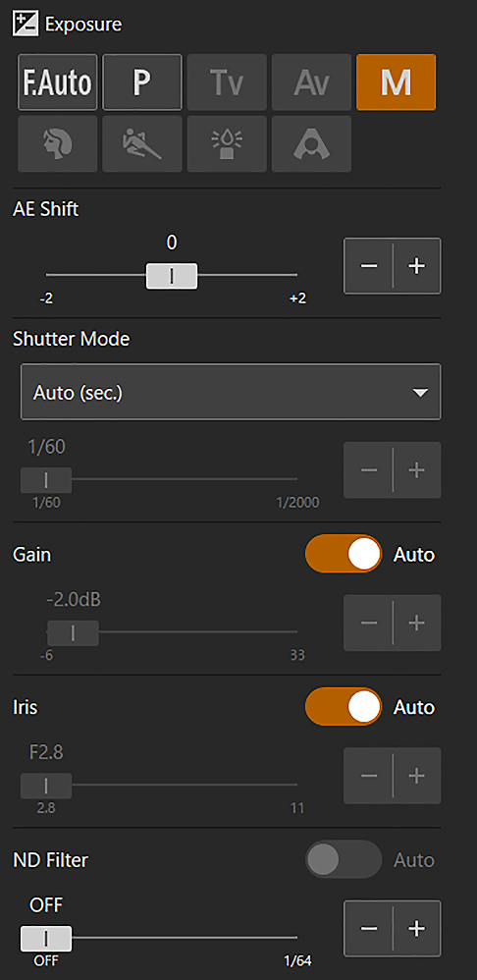Click the ND Filter slider handle
This screenshot has width=477, height=980.
coord(45,939)
